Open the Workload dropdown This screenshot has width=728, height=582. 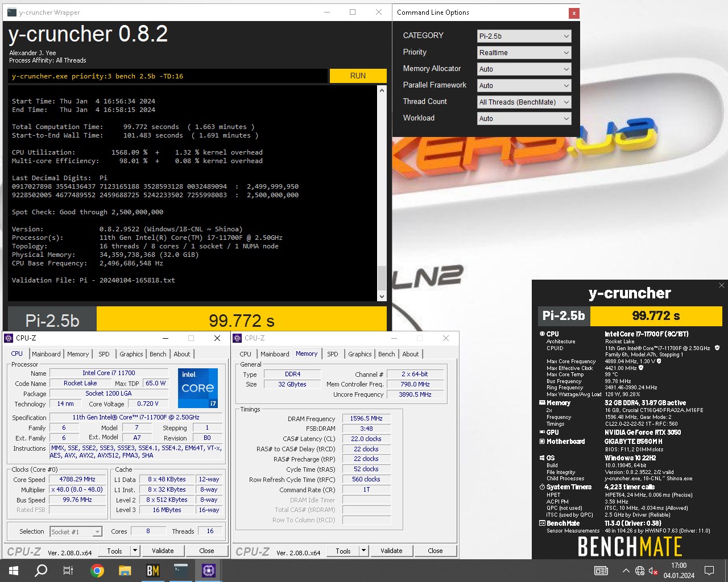point(524,118)
